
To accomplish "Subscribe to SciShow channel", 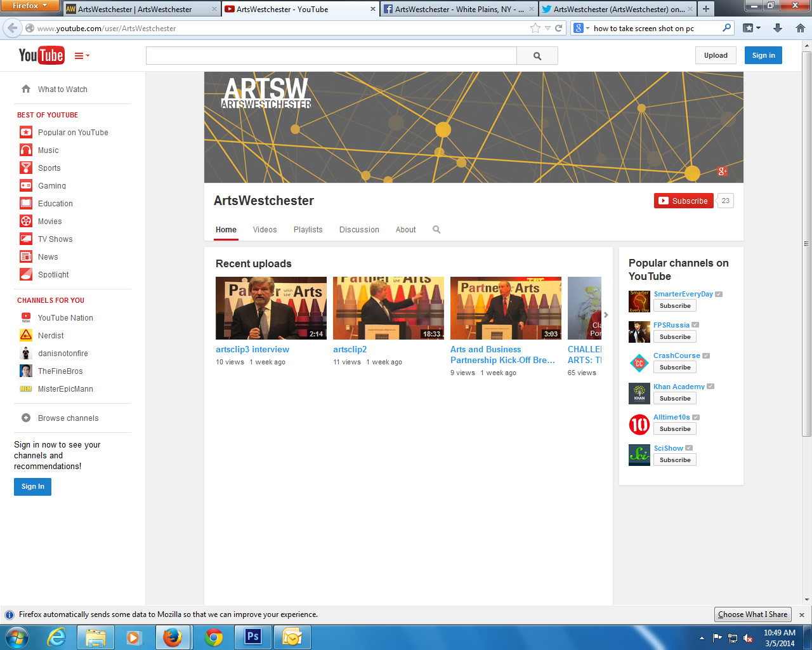I will click(x=675, y=460).
